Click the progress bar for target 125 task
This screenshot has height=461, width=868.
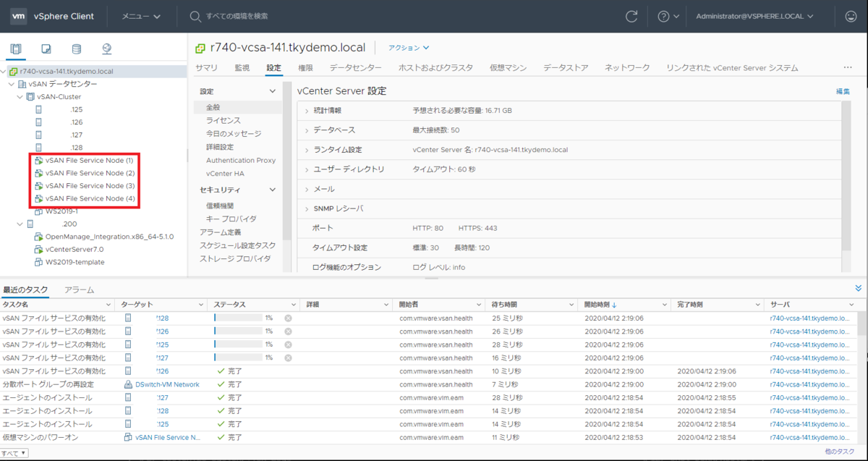click(238, 344)
